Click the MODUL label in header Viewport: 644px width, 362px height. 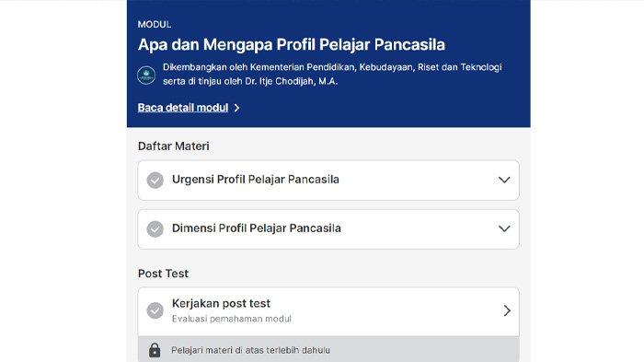pyautogui.click(x=155, y=24)
